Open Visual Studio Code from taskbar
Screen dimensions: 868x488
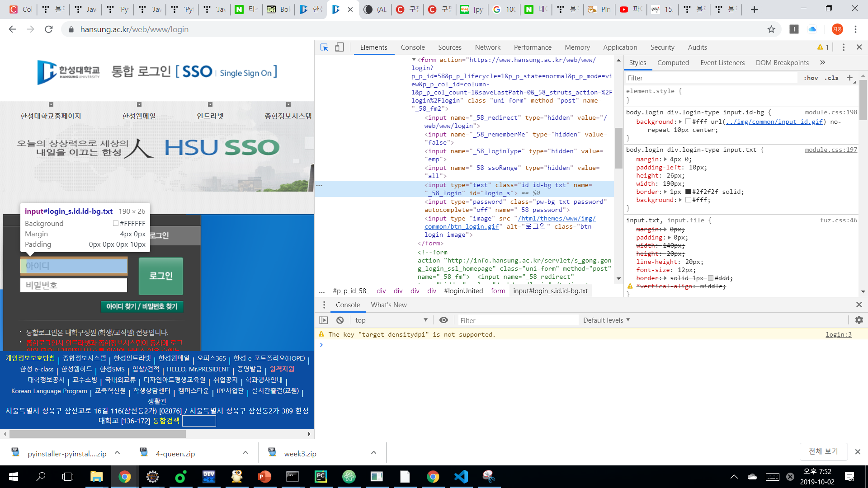461,477
